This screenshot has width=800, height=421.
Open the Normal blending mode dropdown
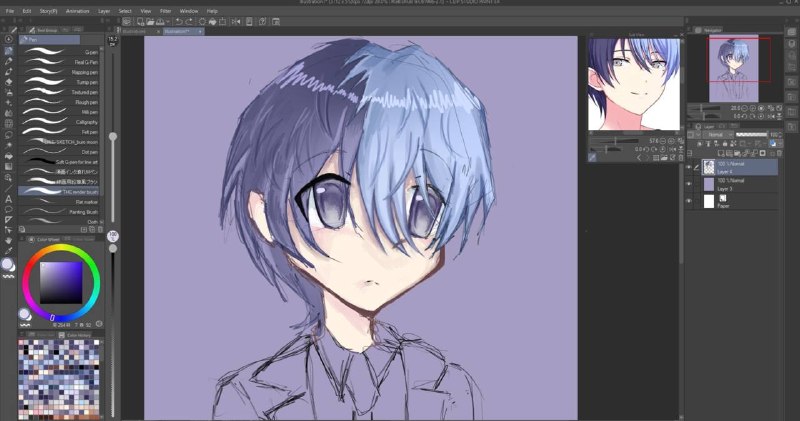click(718, 135)
